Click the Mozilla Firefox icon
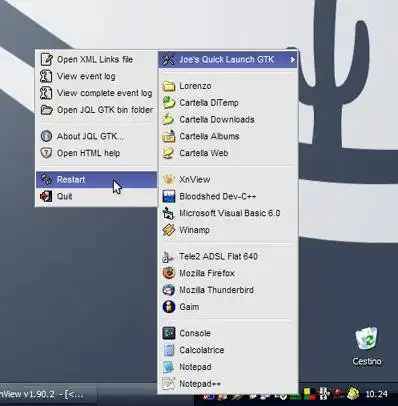398x406 pixels. [169, 273]
